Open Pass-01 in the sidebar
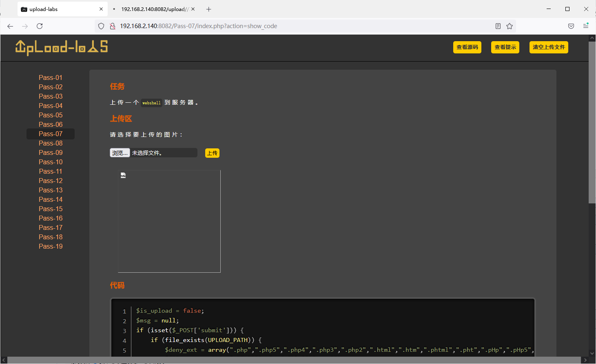The width and height of the screenshot is (596, 364). (51, 77)
